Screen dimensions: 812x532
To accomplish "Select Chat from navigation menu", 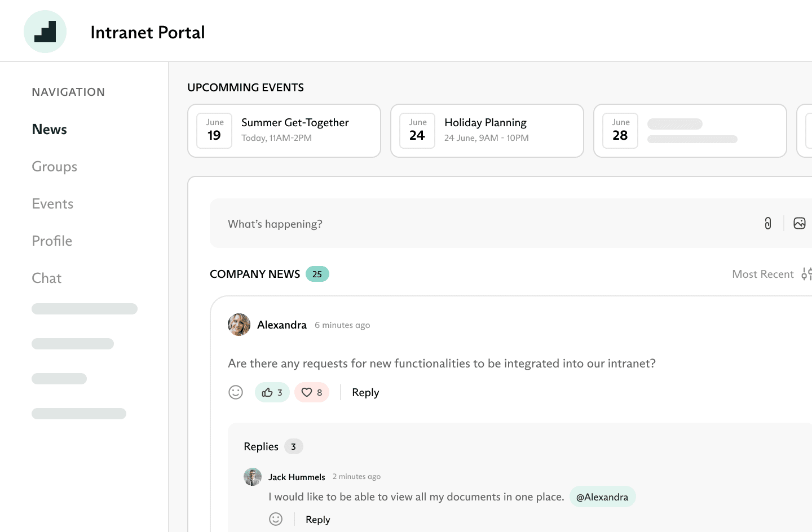I will [x=47, y=278].
